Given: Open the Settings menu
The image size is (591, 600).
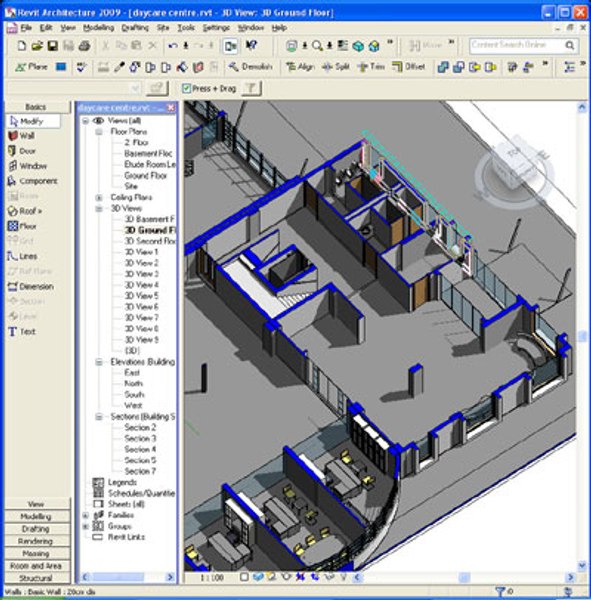Looking at the screenshot, I should point(216,28).
